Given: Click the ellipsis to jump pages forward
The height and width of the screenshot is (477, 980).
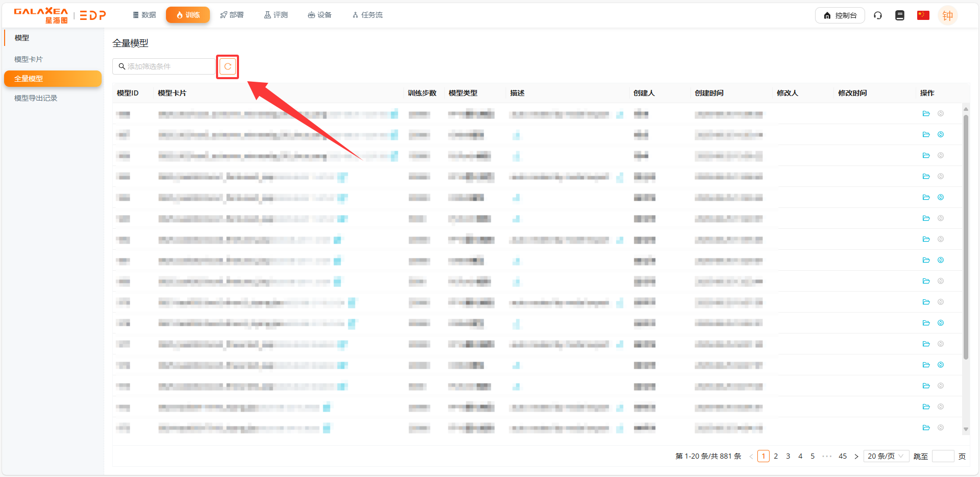Looking at the screenshot, I should point(827,456).
